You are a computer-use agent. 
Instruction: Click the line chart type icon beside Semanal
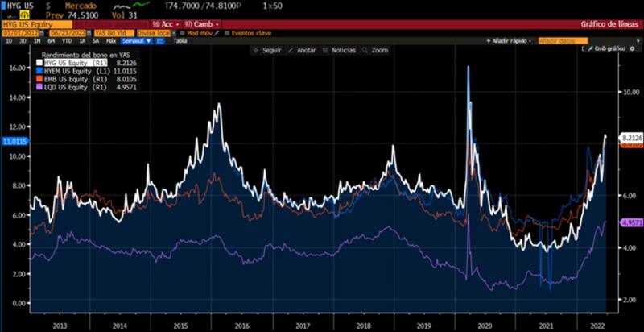[159, 40]
